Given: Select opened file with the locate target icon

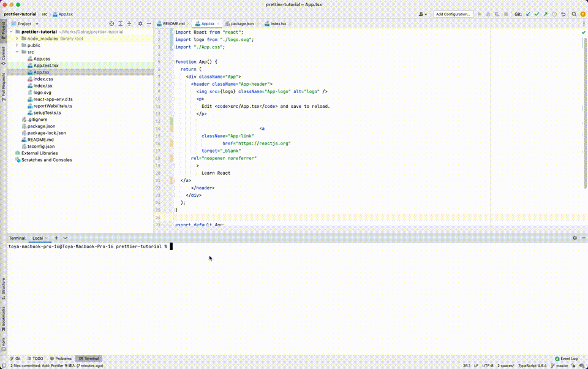Looking at the screenshot, I should point(111,23).
